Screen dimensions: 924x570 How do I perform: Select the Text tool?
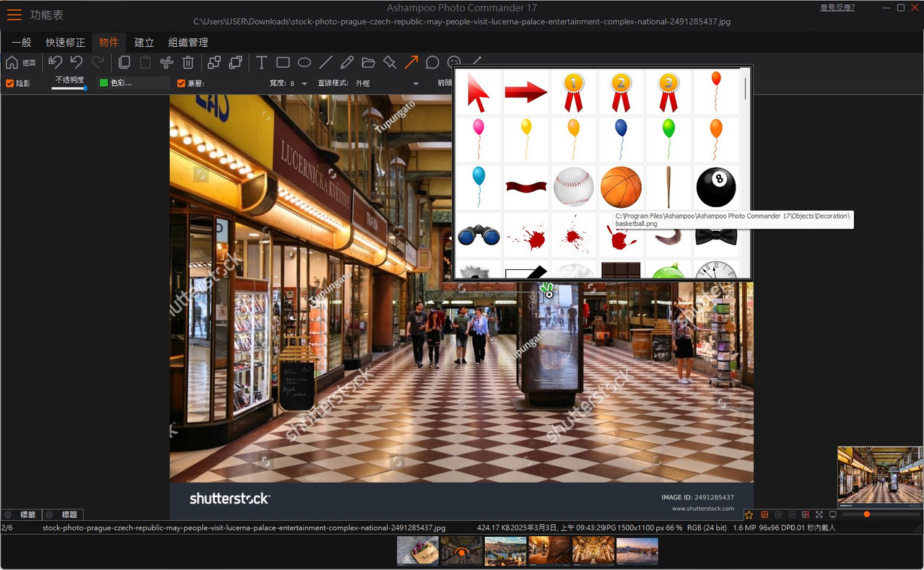click(x=261, y=63)
